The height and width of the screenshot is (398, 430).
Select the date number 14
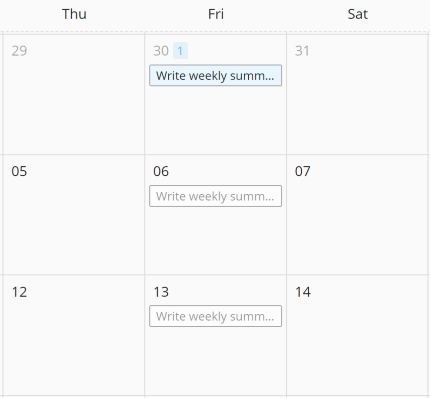303,292
